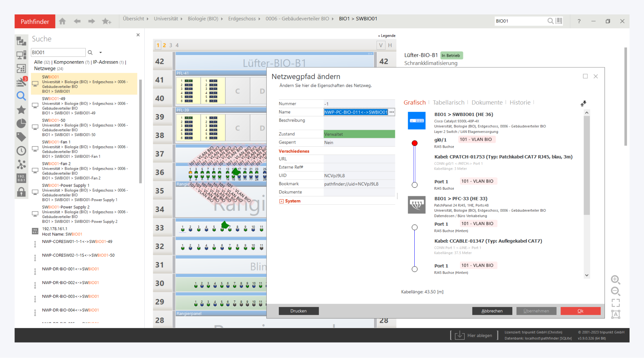The height and width of the screenshot is (358, 644).
Task: Expand the System property section
Action: [x=281, y=201]
